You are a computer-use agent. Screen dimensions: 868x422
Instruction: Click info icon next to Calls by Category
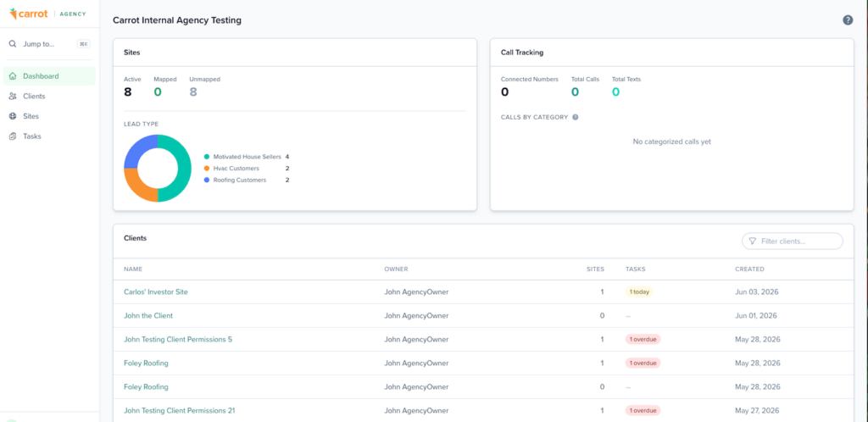click(x=576, y=117)
